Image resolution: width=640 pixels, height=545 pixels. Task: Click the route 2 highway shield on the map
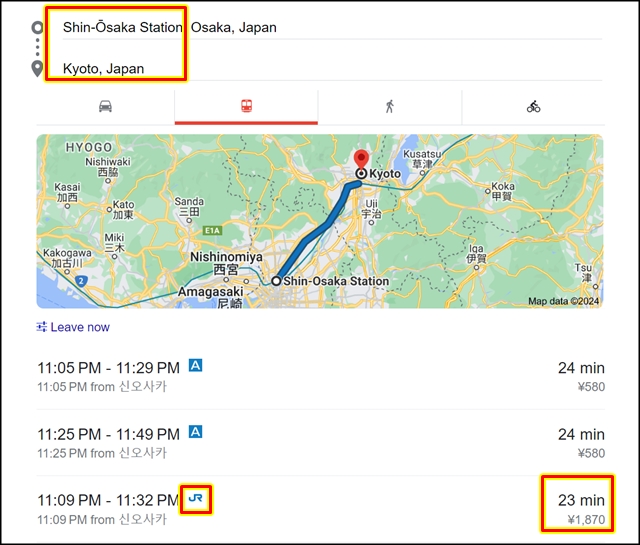pyautogui.click(x=81, y=280)
